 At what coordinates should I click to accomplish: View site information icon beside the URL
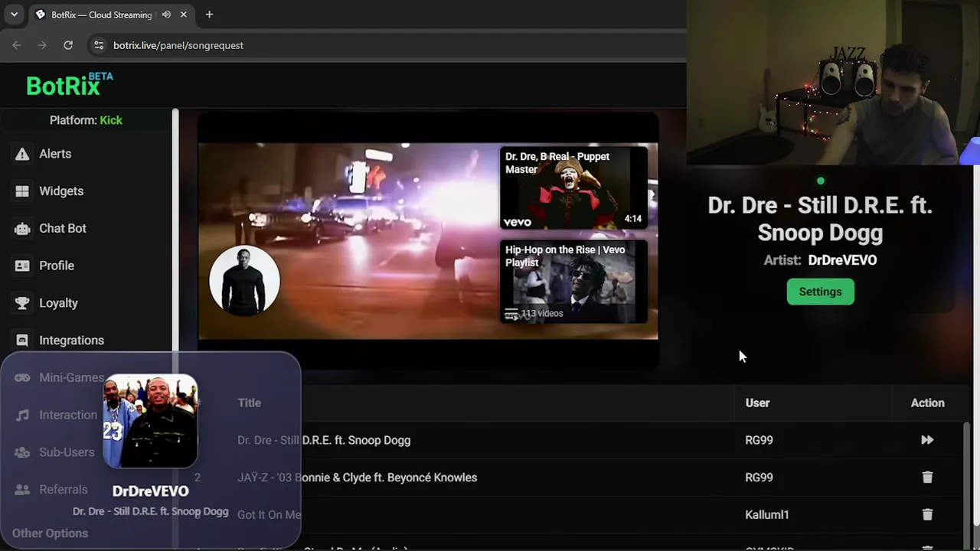(x=99, y=45)
